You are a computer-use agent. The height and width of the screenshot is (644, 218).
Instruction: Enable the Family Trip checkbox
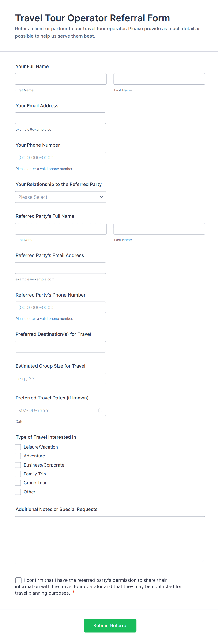coord(18,474)
